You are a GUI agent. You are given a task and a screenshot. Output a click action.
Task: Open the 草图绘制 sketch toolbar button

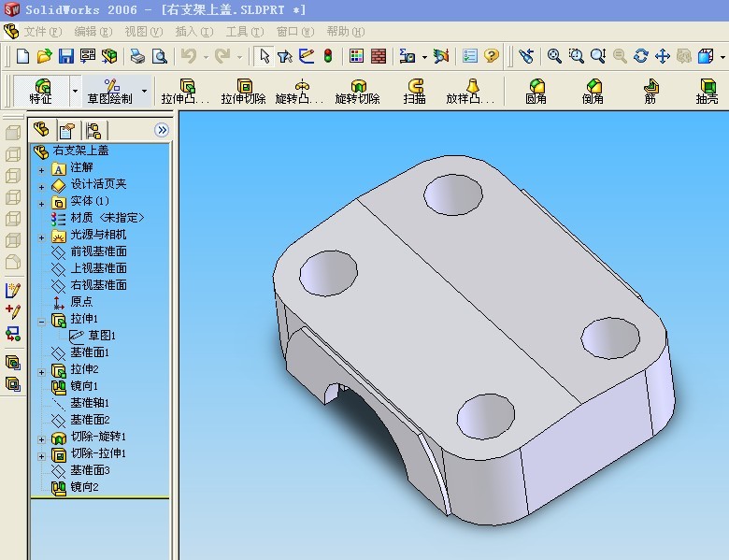tap(110, 92)
